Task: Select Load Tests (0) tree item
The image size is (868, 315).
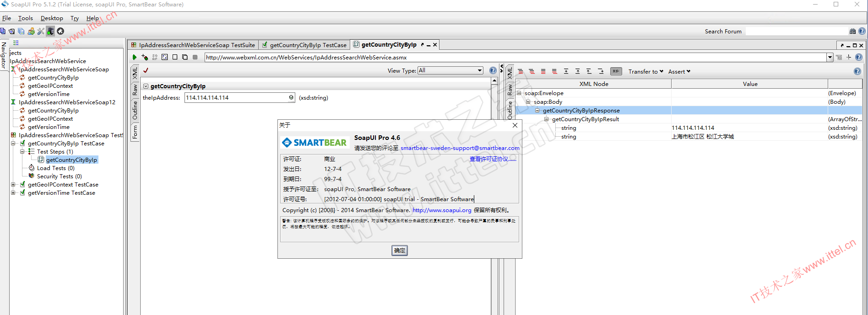Action: tap(55, 168)
